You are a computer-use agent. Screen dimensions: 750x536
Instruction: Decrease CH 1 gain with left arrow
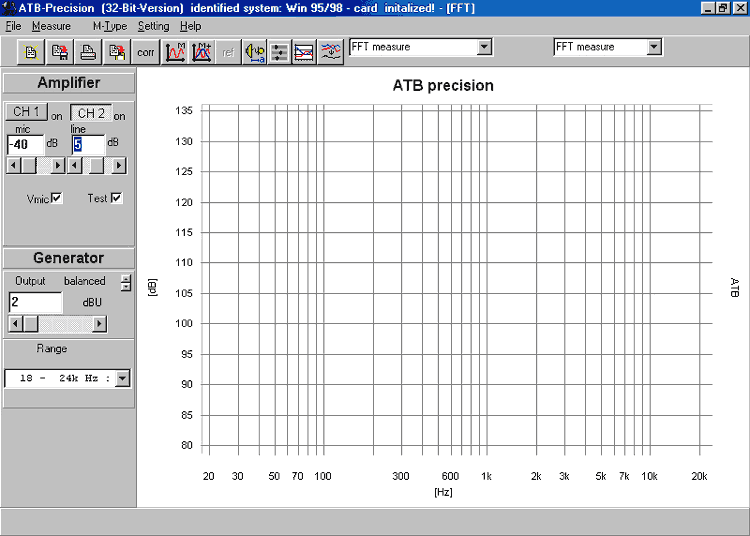13,166
